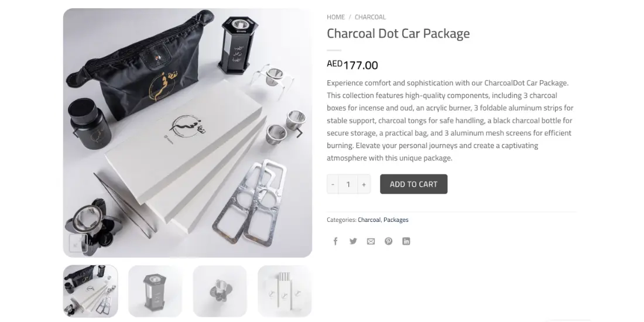Add Charcoal Dot Car Package to cart
This screenshot has height=322, width=644.
(413, 184)
